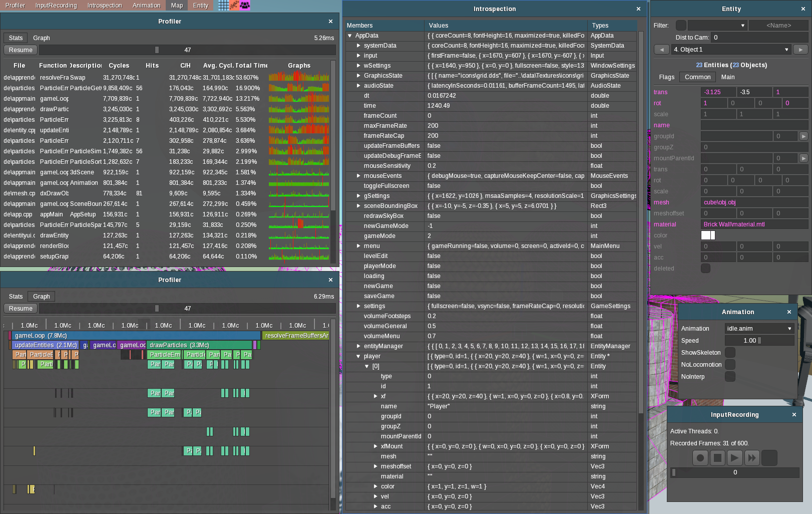Click the magenta group-of-people icon
Image resolution: width=812 pixels, height=514 pixels.
[x=245, y=6]
